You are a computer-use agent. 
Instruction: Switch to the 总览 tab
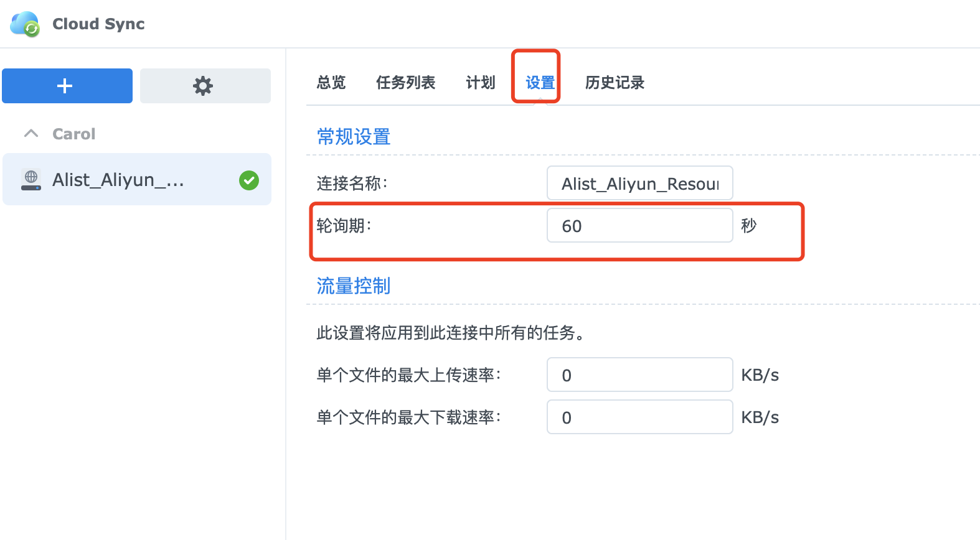[331, 83]
